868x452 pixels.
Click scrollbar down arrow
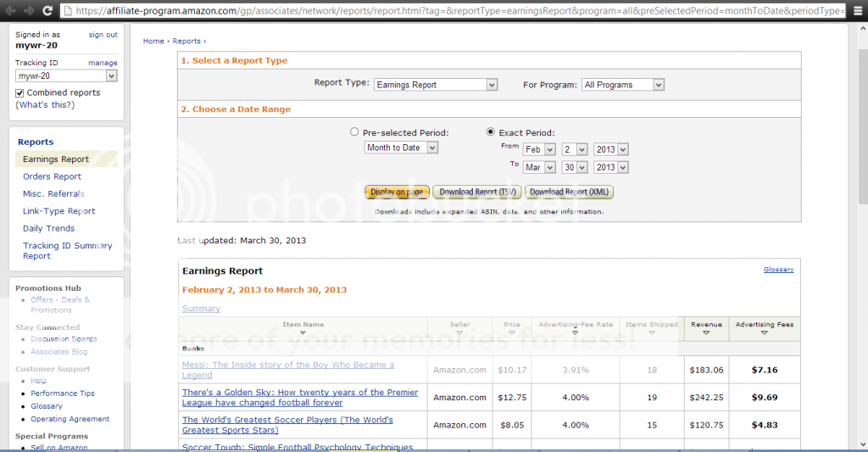[x=862, y=444]
